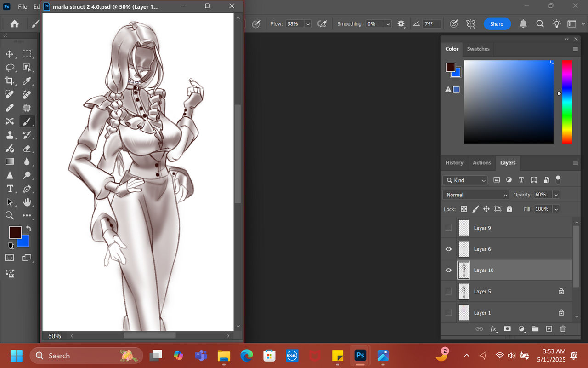Select the Type tool
Viewport: 588px width, 368px height.
[10, 189]
